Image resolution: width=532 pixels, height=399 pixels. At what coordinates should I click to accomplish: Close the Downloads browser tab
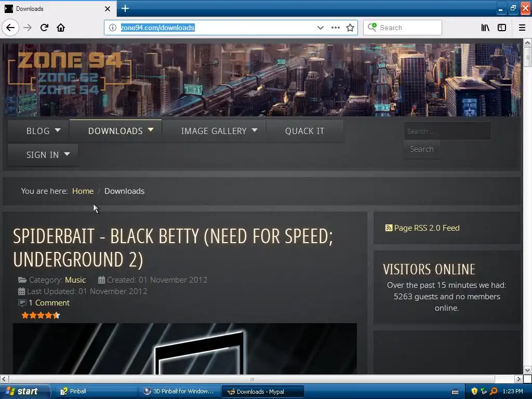[108, 9]
